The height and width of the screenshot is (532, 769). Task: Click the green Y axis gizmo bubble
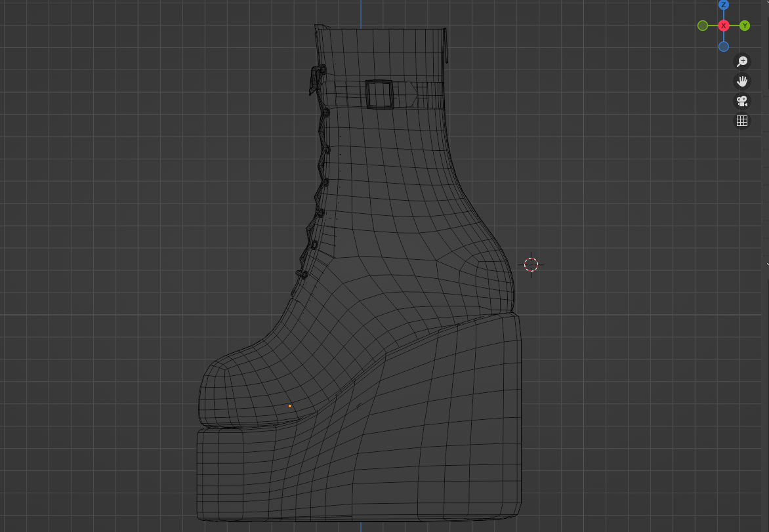pyautogui.click(x=745, y=26)
